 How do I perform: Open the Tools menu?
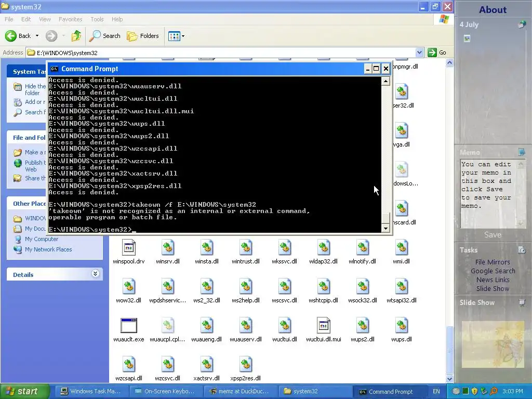click(x=97, y=19)
